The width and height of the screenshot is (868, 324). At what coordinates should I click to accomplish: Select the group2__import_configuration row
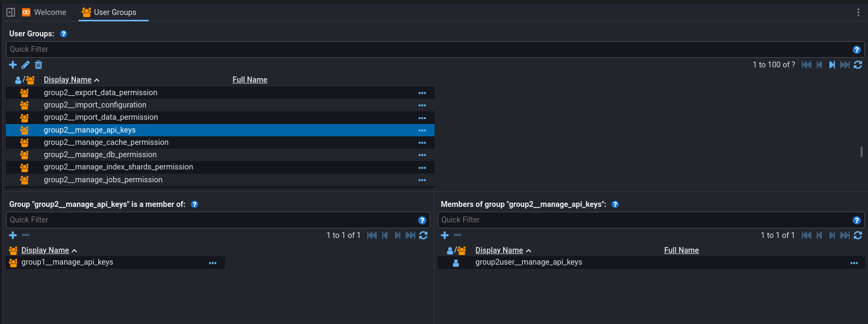click(x=95, y=105)
